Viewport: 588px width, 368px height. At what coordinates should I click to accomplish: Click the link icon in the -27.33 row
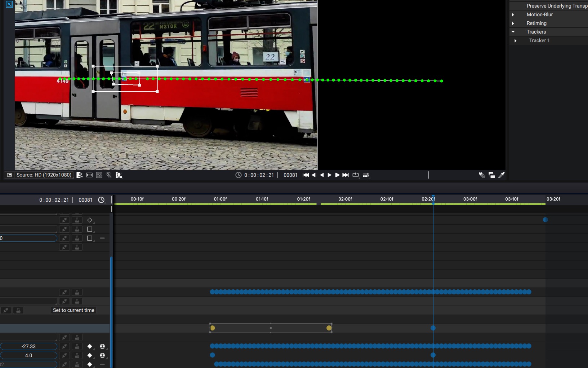pyautogui.click(x=64, y=346)
